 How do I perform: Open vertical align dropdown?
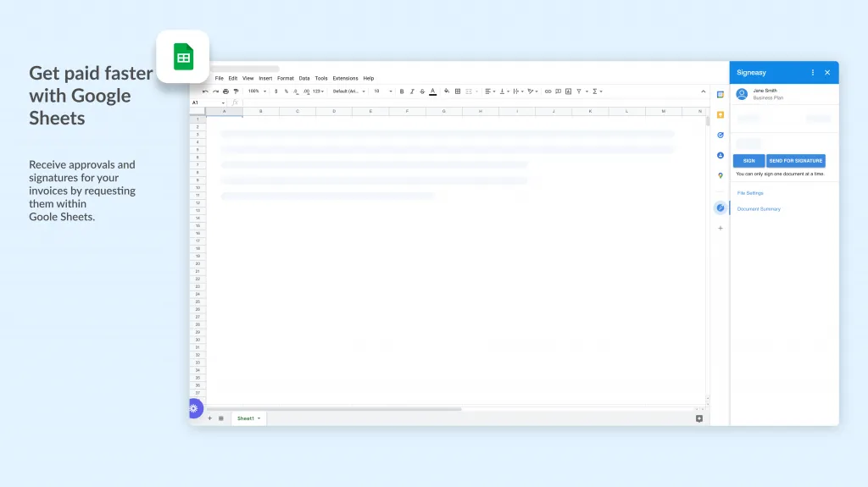[x=504, y=91]
